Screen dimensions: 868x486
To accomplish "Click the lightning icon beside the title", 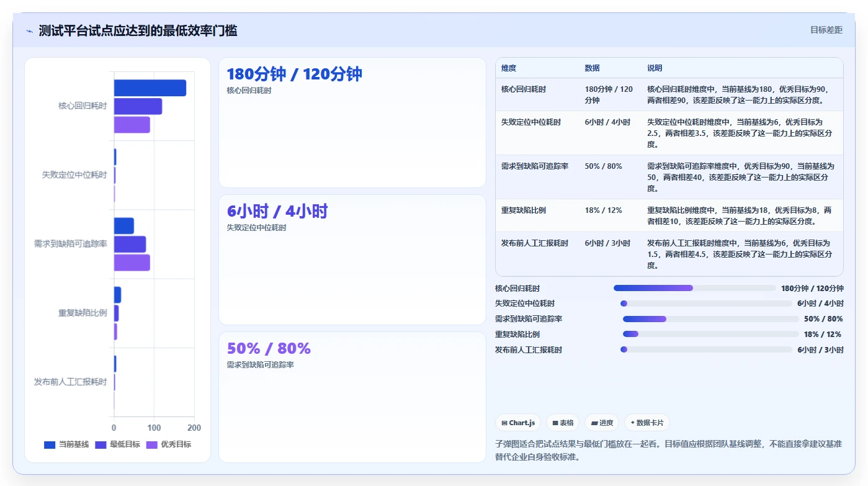I will coord(29,31).
